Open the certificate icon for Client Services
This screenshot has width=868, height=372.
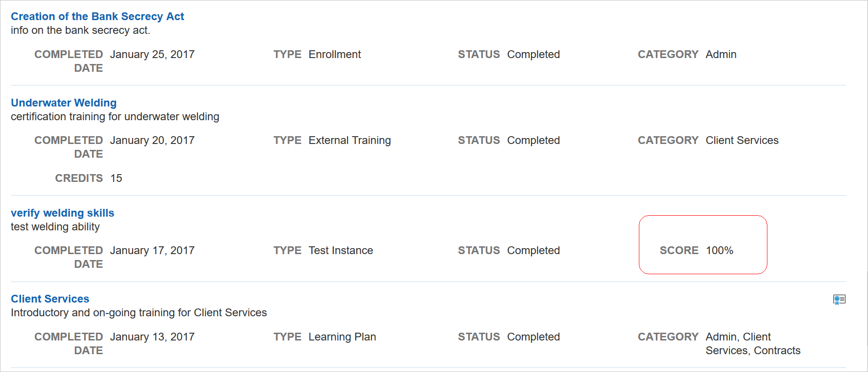[x=839, y=299]
